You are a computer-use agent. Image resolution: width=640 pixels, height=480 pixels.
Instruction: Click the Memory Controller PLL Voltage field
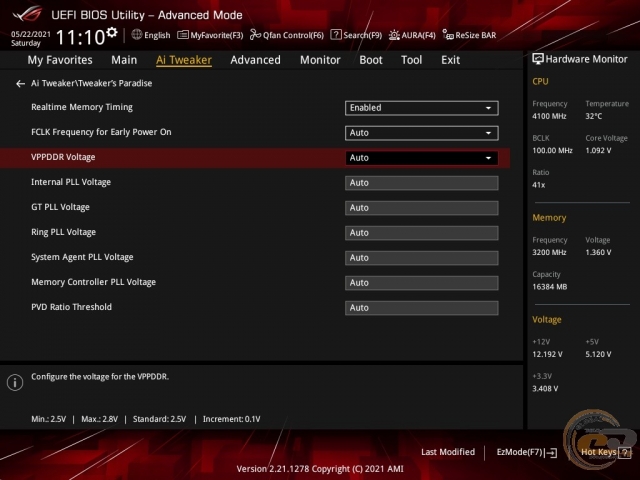[422, 283]
